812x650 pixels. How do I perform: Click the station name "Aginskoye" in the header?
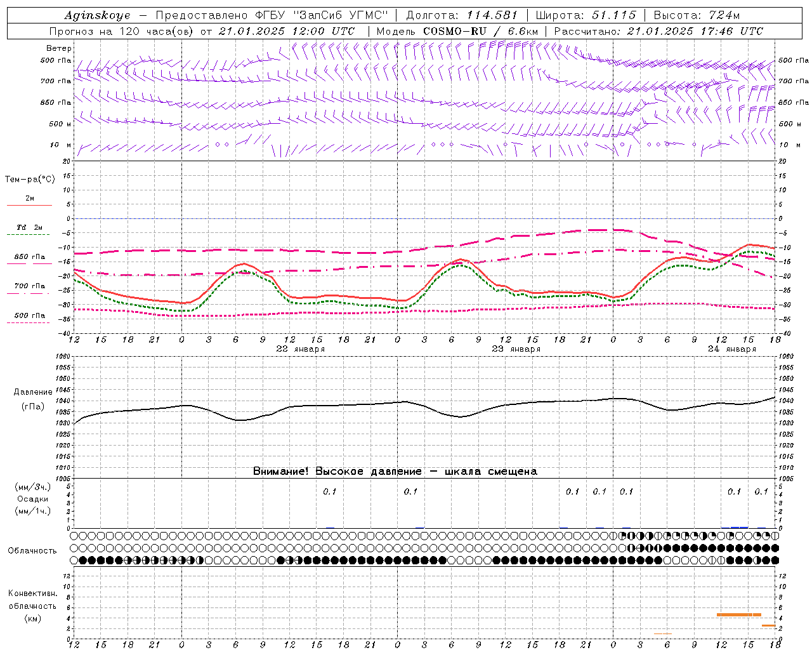click(98, 16)
